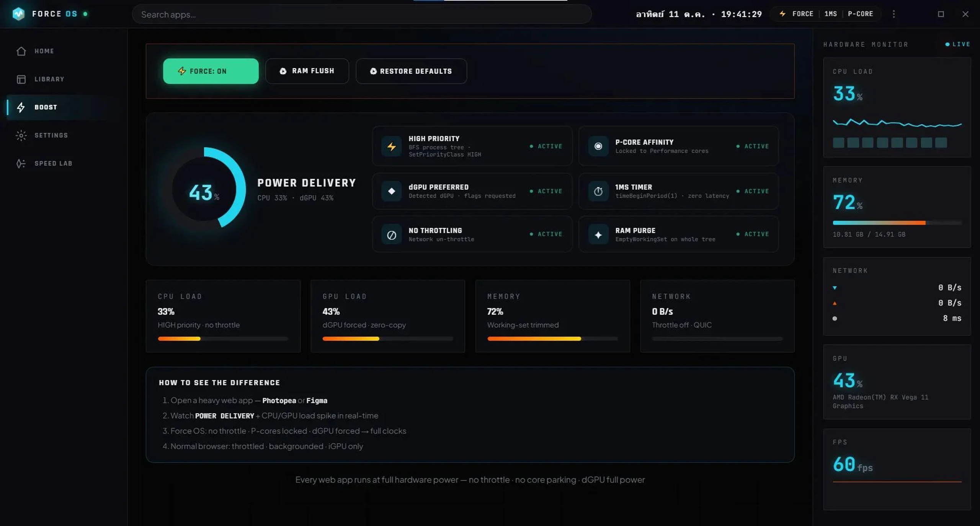Image resolution: width=980 pixels, height=526 pixels.
Task: Click the Speed Lab sidebar icon
Action: tap(21, 163)
